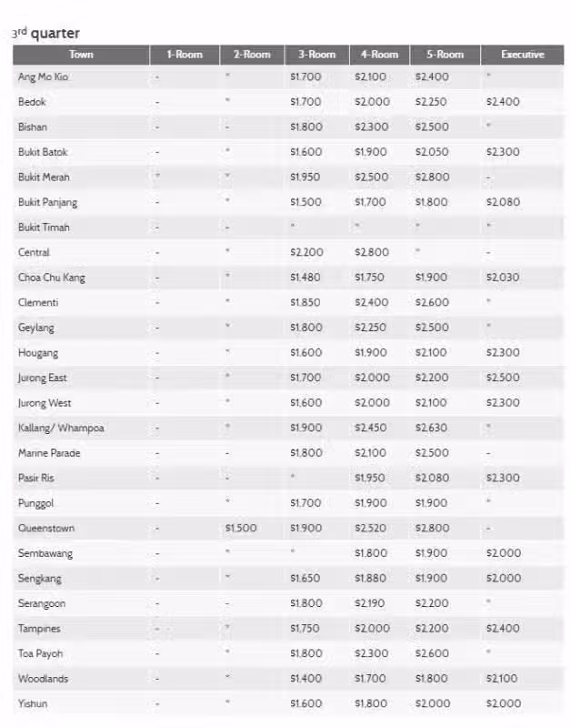
Task: Click Queenstown 2-Room value $1,500
Action: click(x=241, y=529)
